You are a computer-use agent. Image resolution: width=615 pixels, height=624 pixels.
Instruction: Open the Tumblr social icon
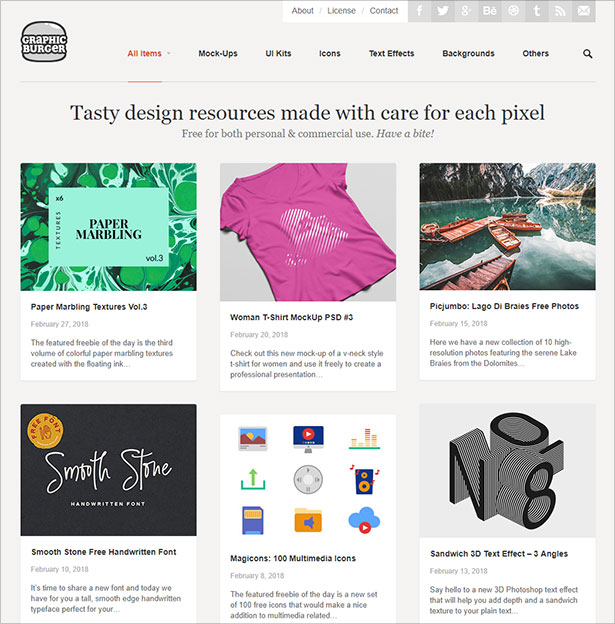tap(537, 11)
